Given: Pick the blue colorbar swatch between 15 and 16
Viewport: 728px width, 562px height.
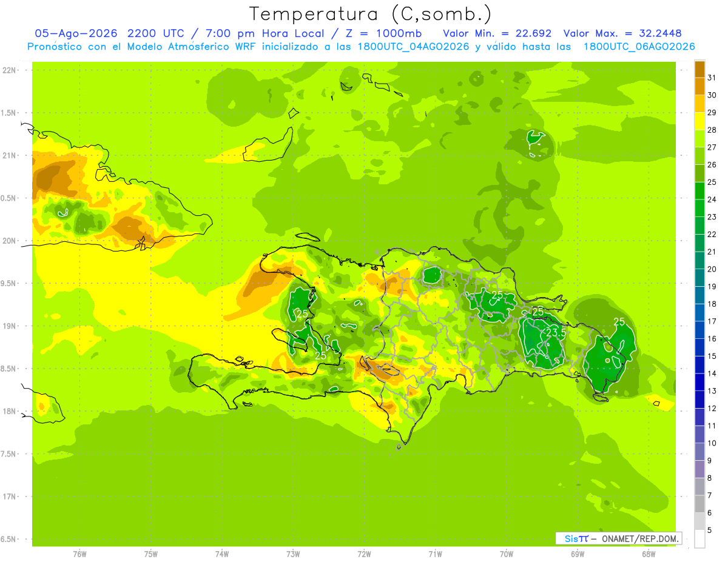Looking at the screenshot, I should 699,347.
